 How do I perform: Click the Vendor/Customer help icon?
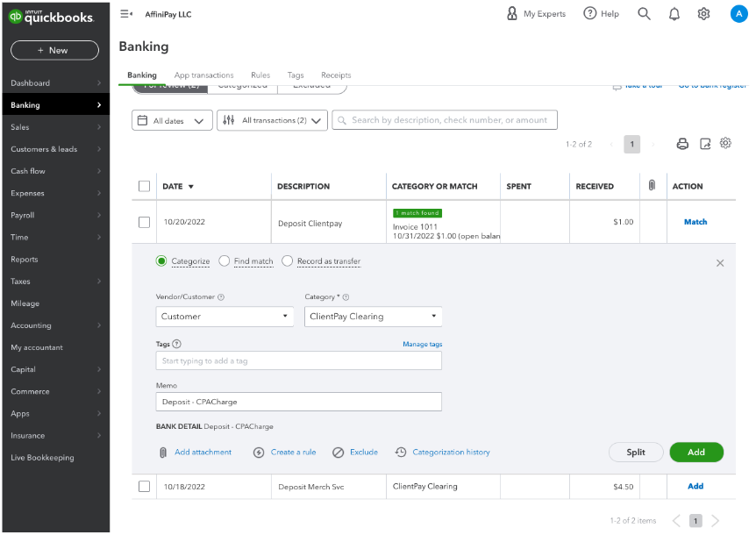(221, 297)
